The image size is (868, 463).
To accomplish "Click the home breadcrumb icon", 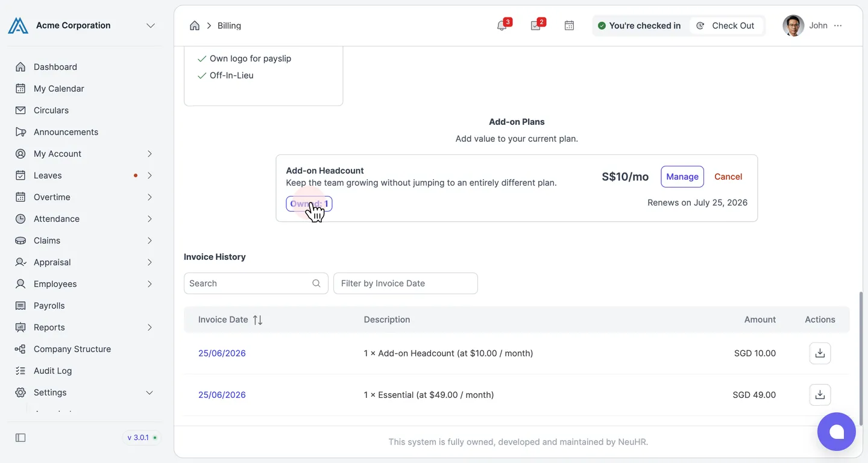I will coord(195,25).
